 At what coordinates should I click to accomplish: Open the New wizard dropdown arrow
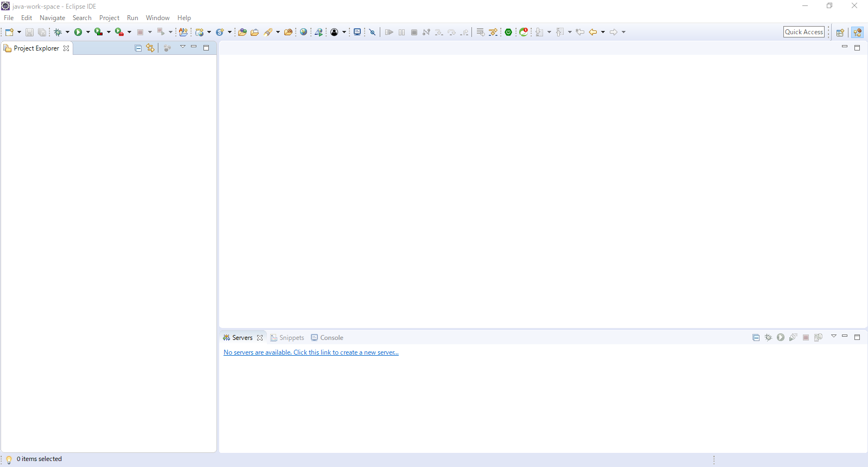[19, 32]
